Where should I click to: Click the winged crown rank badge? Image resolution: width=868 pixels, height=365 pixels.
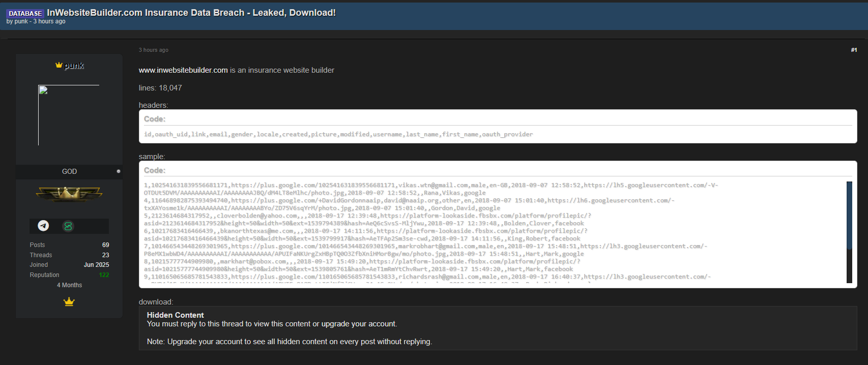tap(69, 194)
